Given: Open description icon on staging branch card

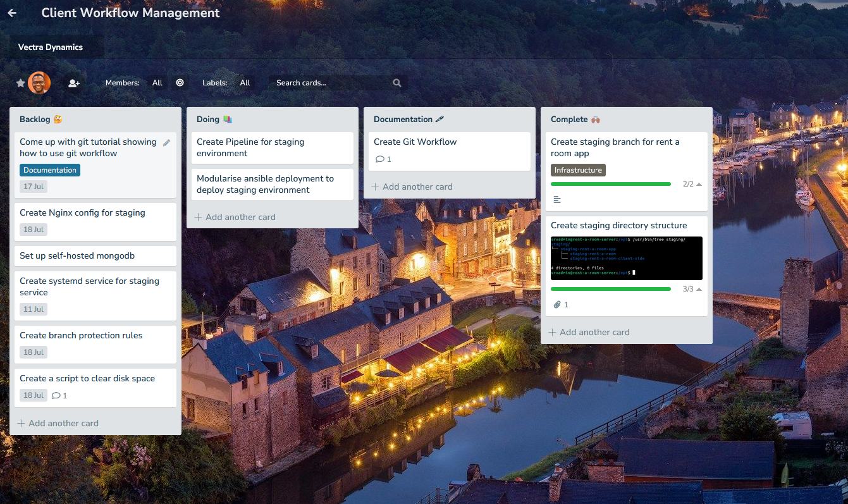Looking at the screenshot, I should pyautogui.click(x=557, y=200).
